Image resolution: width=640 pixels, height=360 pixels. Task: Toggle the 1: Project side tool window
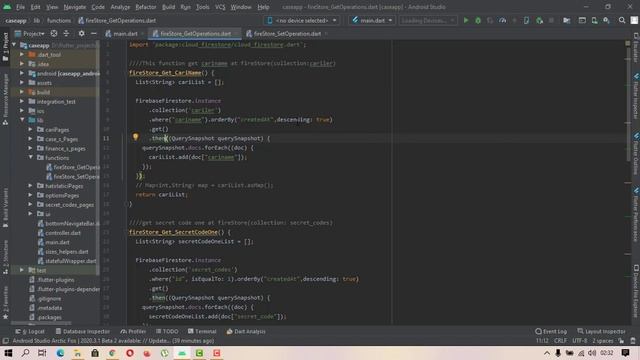point(5,47)
